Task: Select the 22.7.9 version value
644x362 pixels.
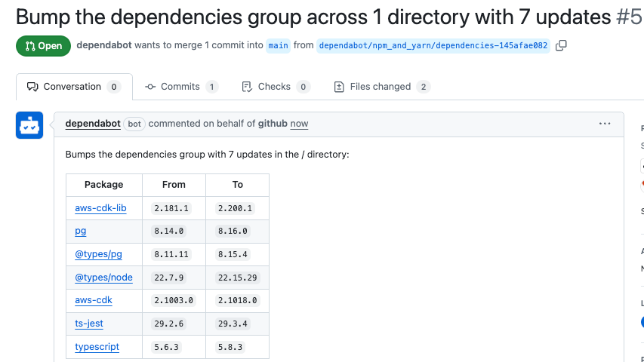Action: (x=169, y=278)
